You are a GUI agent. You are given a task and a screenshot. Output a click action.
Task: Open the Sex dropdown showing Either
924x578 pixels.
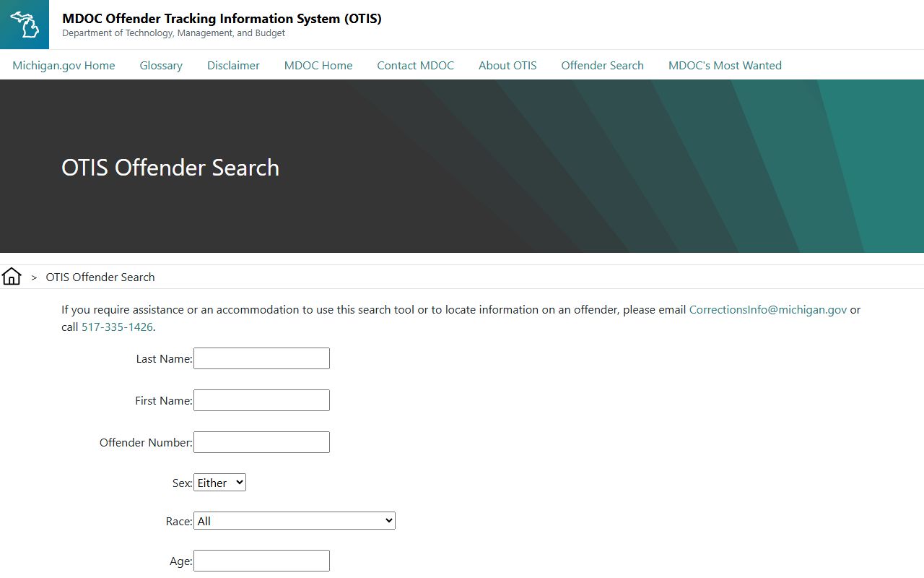(x=219, y=483)
